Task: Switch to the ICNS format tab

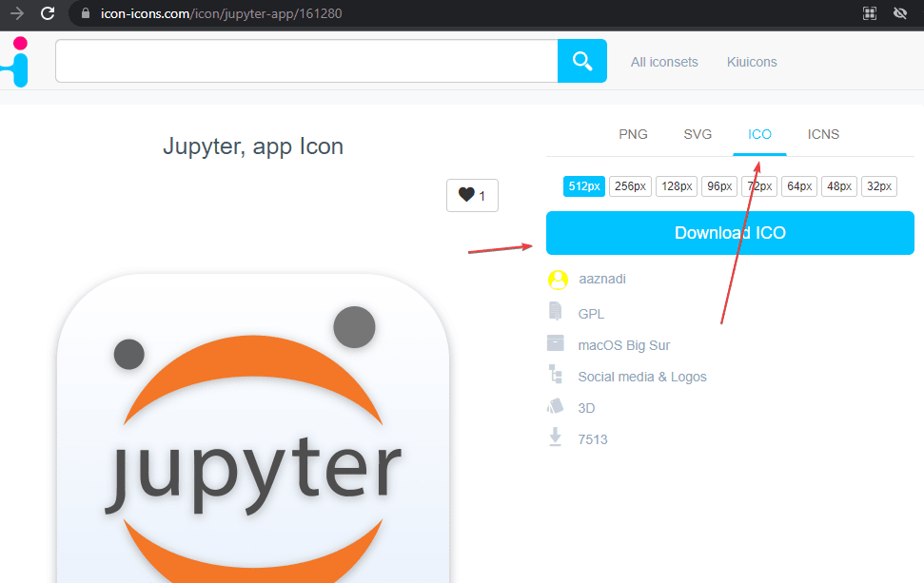Action: tap(822, 134)
